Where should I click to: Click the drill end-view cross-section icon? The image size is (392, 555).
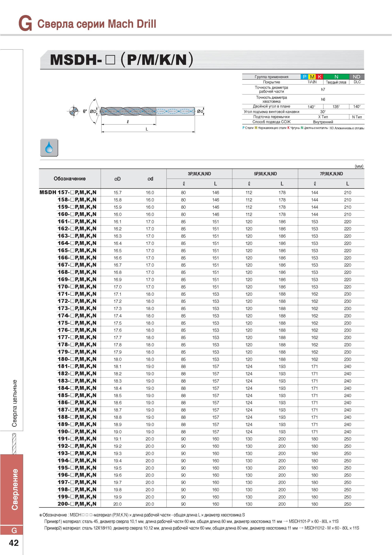[74, 111]
